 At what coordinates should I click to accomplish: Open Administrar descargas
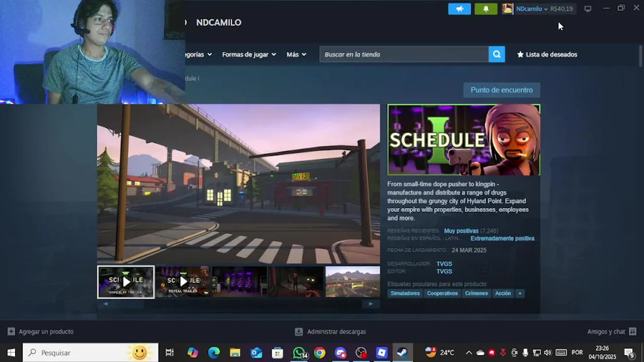330,332
